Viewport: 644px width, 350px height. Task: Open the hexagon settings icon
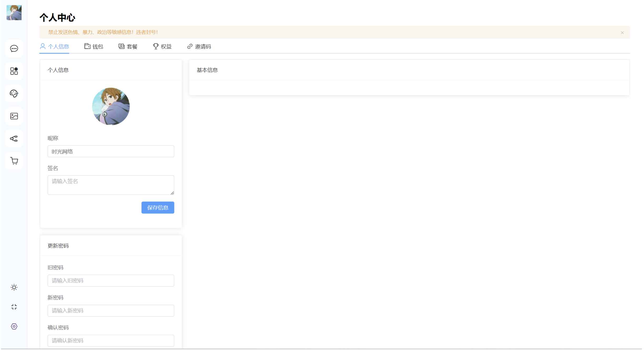(14, 327)
